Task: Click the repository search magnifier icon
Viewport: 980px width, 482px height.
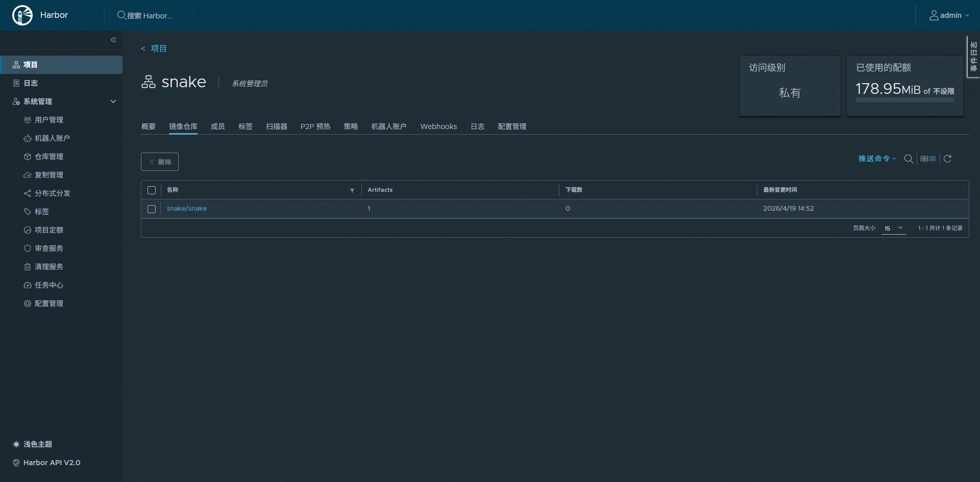Action: click(x=909, y=159)
